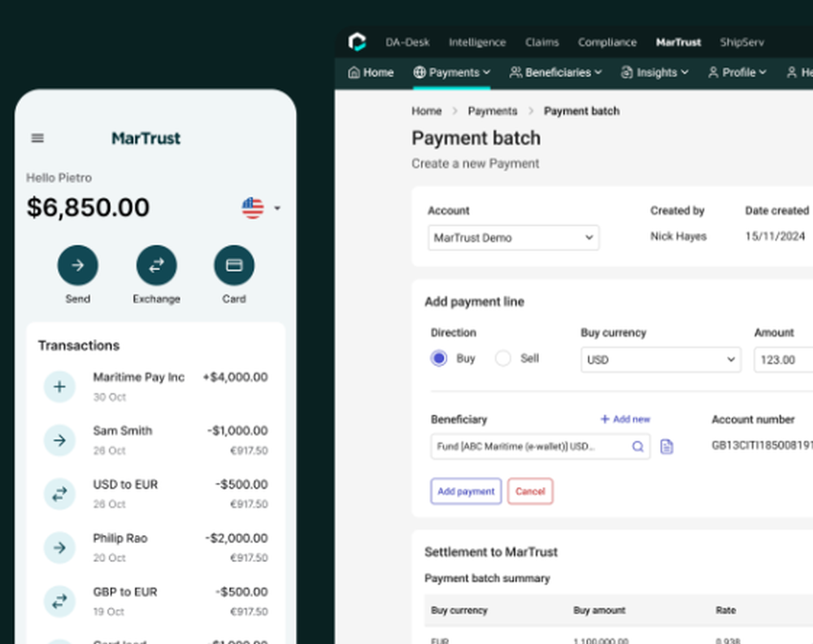Click the Buy amount table column header
Screen dimensions: 813x644
(x=599, y=611)
